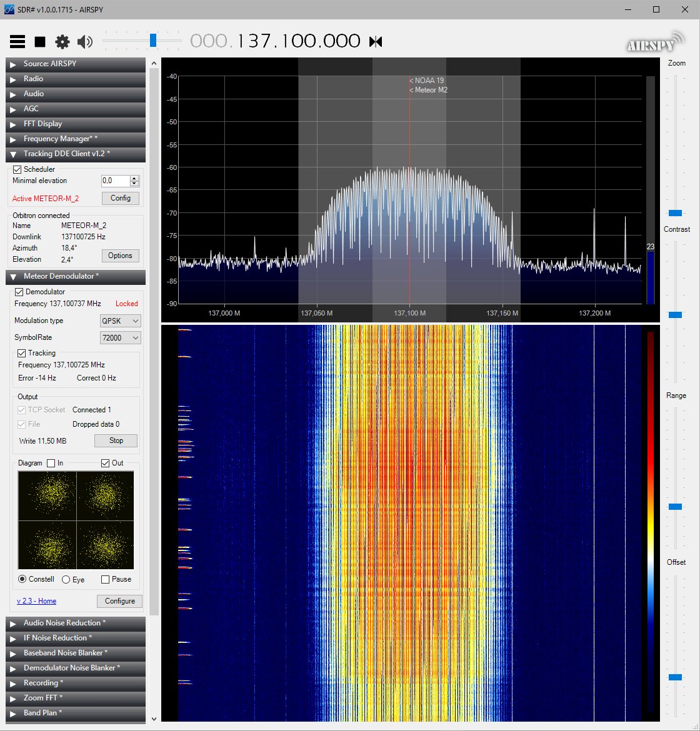Image resolution: width=700 pixels, height=731 pixels.
Task: Click the Contrast slider handle
Action: point(675,315)
